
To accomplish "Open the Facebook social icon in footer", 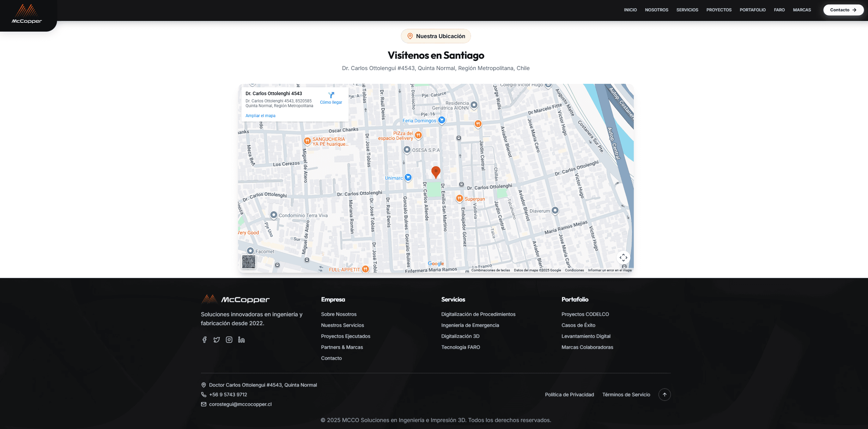I will click(x=204, y=340).
